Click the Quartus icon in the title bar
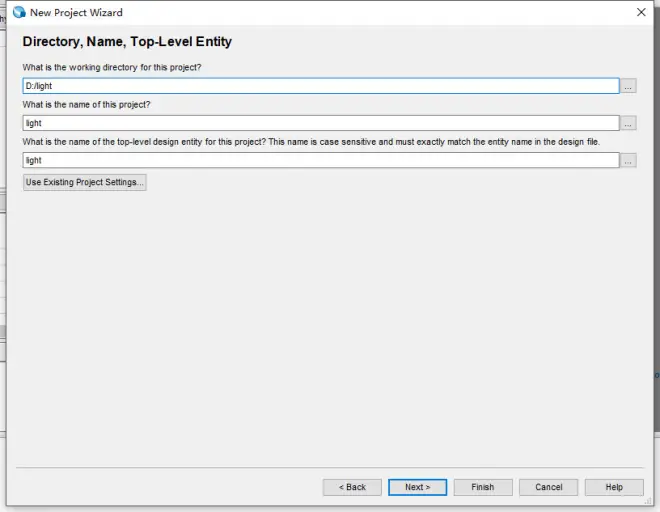Screen dimensions: 660x512 (x=19, y=12)
